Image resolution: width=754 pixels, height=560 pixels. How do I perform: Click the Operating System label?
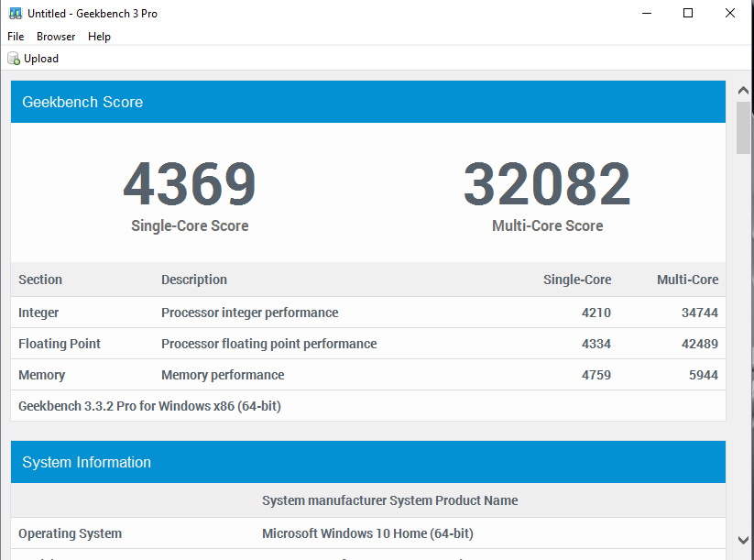tap(71, 533)
